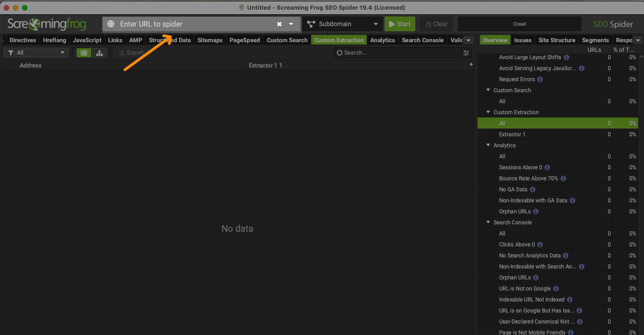Image resolution: width=644 pixels, height=335 pixels.
Task: Open the Site Structure tab
Action: point(557,40)
